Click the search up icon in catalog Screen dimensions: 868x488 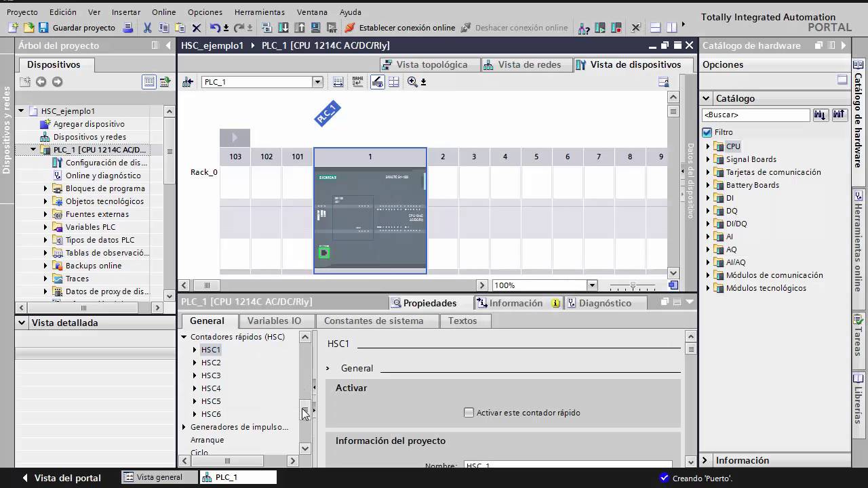point(840,115)
